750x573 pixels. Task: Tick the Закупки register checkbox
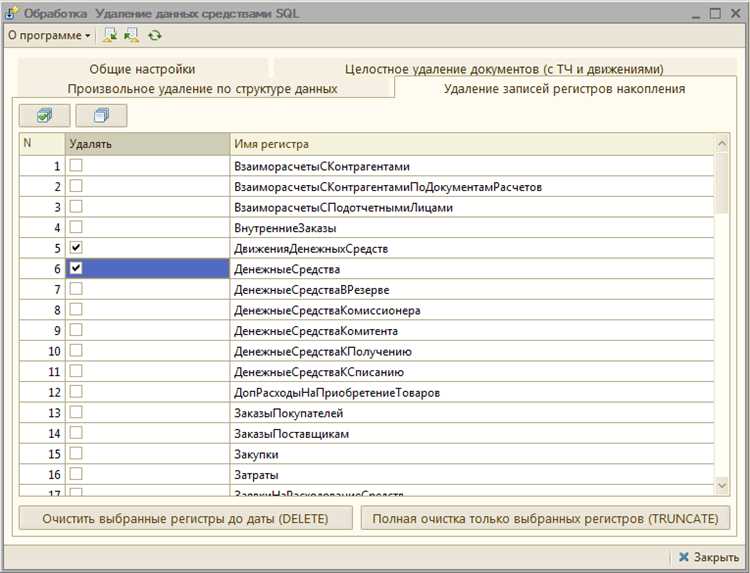click(76, 453)
